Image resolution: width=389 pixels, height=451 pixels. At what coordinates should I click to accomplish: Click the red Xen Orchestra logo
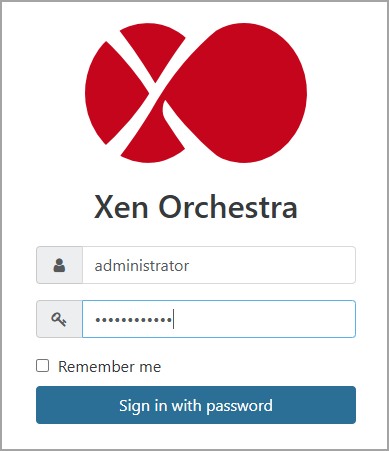click(x=196, y=93)
